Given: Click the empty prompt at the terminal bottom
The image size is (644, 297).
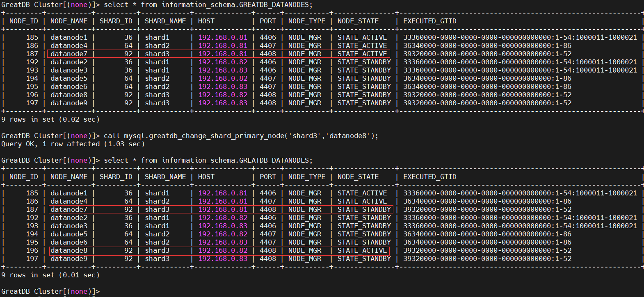Looking at the screenshot, I should 50,291.
